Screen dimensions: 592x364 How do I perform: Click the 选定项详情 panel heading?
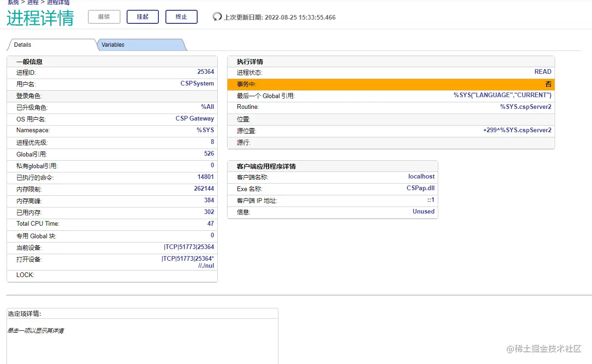coord(25,314)
